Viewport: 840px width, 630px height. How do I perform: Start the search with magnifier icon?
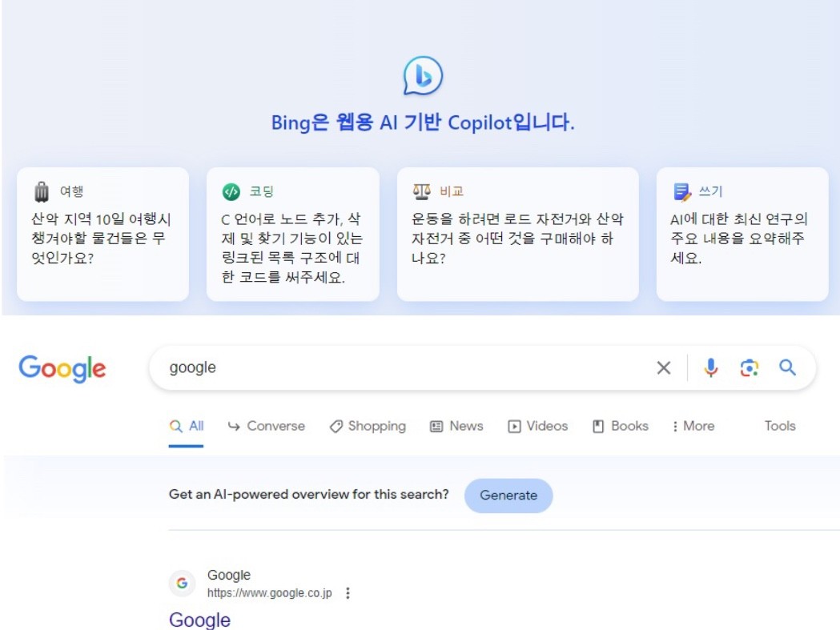pos(787,367)
